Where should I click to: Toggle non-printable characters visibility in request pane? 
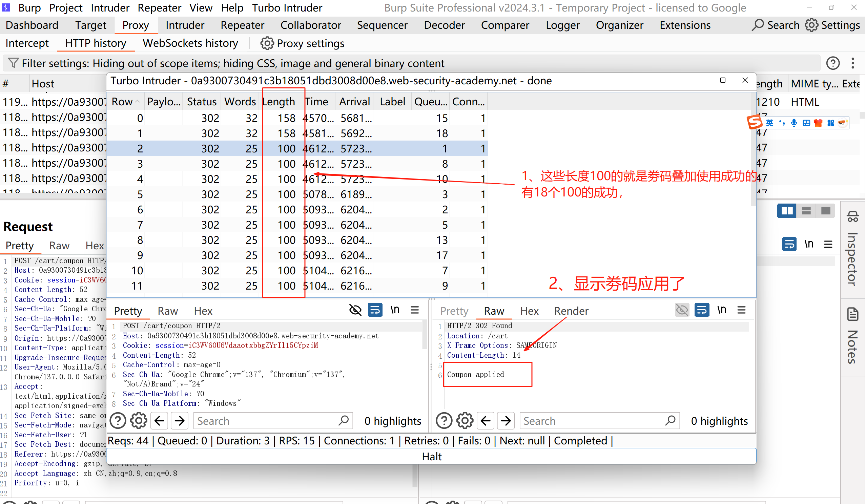click(355, 310)
